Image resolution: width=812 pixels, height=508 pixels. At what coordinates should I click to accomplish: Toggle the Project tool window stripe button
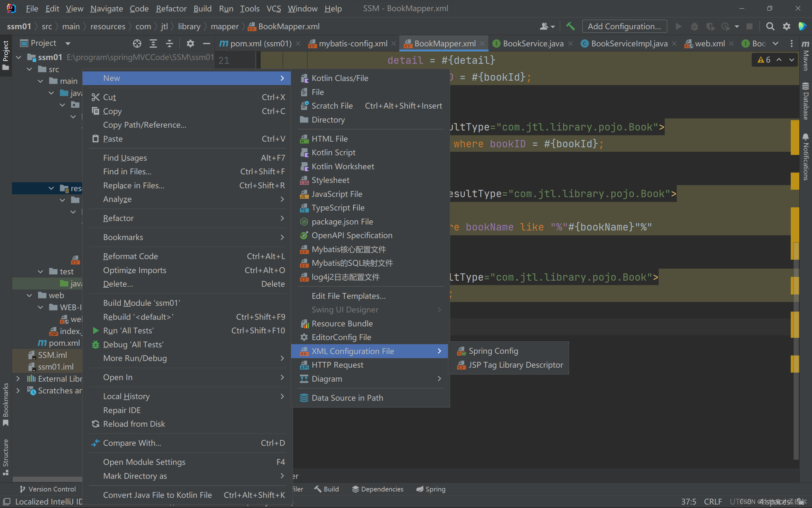6,56
